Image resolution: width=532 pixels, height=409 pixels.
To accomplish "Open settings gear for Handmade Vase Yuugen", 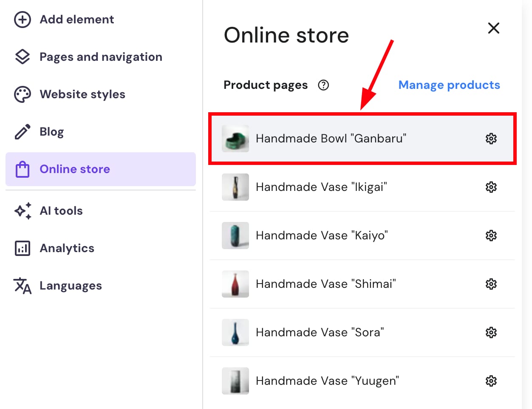I will 491,381.
